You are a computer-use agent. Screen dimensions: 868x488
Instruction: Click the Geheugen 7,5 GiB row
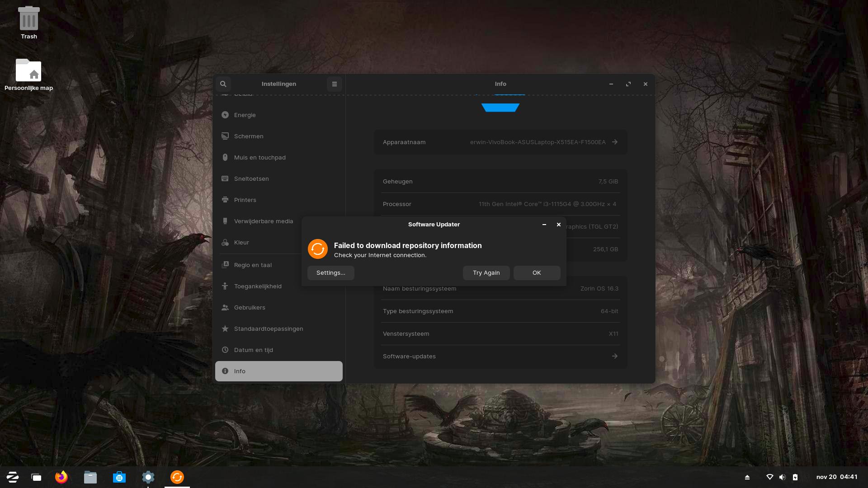point(500,181)
